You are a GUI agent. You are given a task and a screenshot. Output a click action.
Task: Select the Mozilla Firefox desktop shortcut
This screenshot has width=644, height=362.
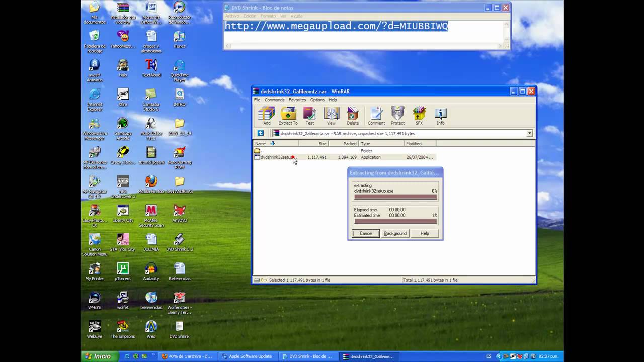tap(151, 184)
